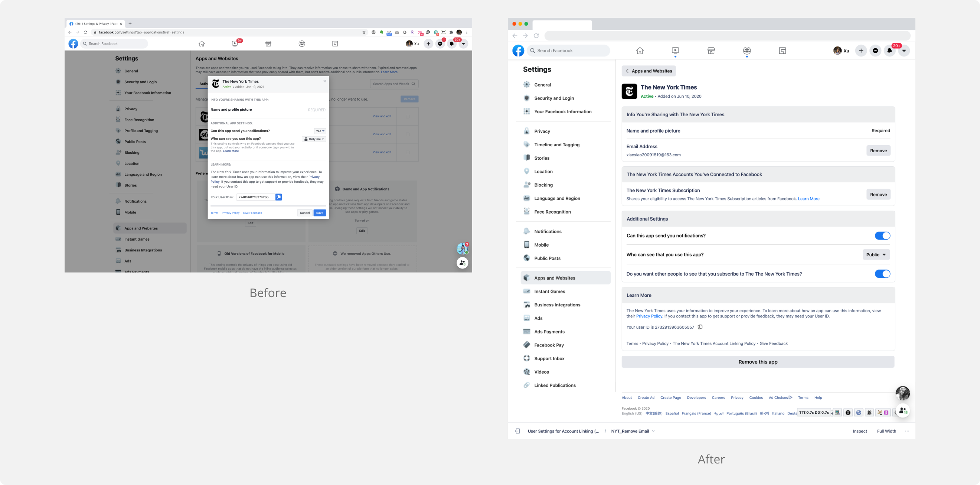Disable the subscription visibility toggle

[882, 274]
